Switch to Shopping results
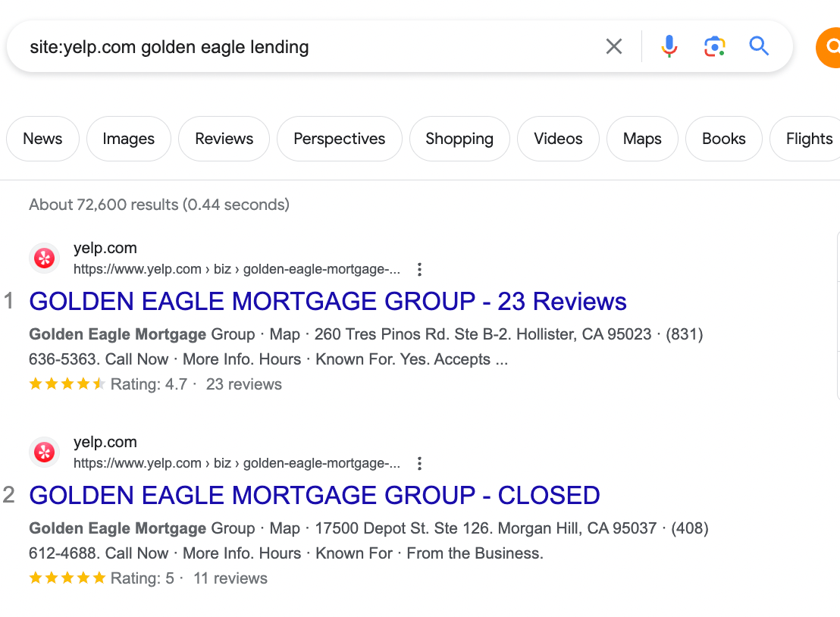 coord(459,139)
